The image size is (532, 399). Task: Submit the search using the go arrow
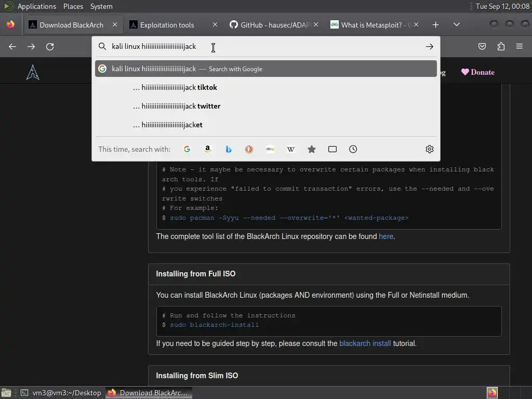click(x=430, y=46)
